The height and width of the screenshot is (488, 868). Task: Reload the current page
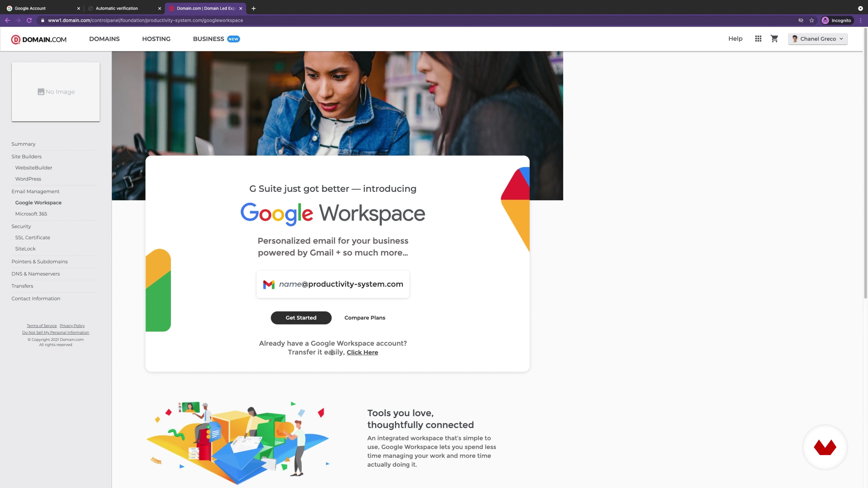pos(29,21)
